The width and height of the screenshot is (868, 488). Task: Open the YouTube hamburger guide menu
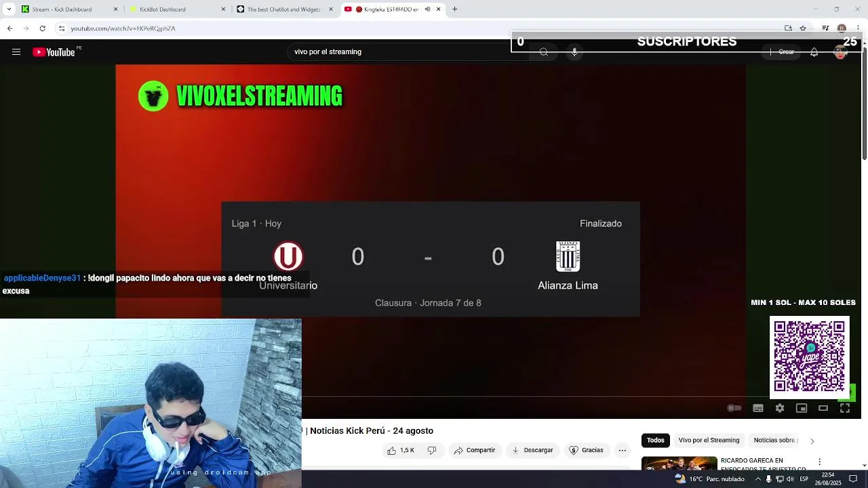click(x=16, y=52)
